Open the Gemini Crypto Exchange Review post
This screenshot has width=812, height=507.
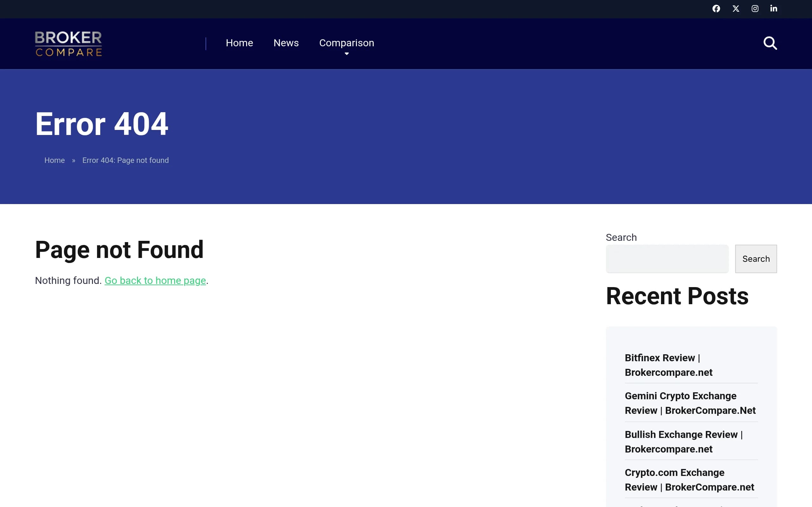(x=690, y=403)
